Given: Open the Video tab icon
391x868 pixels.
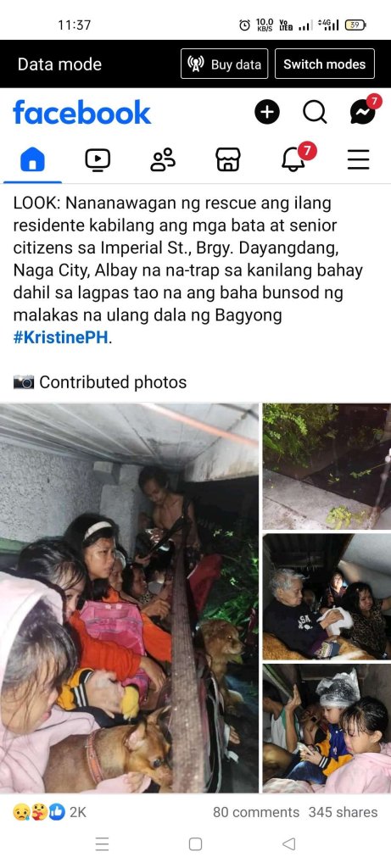Looking at the screenshot, I should pyautogui.click(x=98, y=160).
